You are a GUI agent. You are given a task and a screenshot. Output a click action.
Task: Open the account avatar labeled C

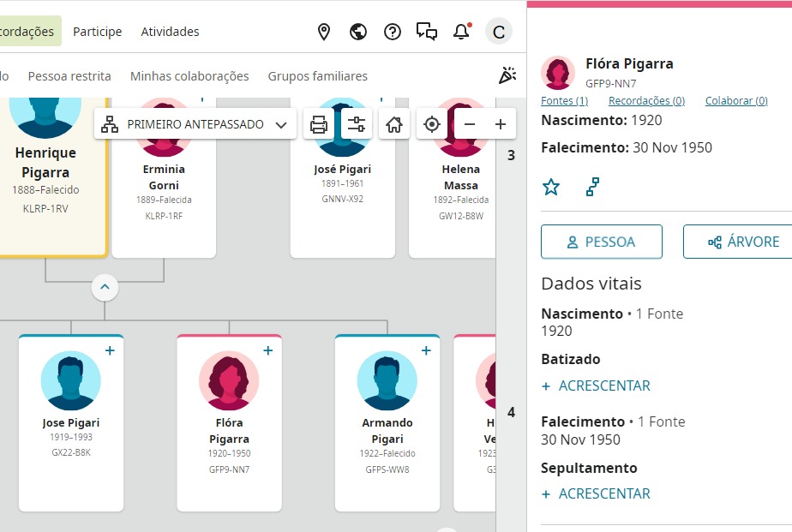click(x=499, y=32)
